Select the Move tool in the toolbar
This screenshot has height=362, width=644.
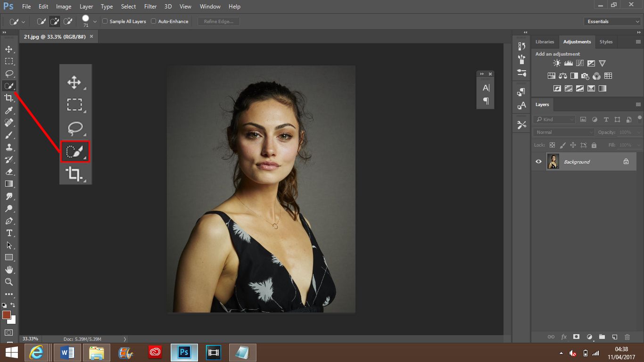9,49
